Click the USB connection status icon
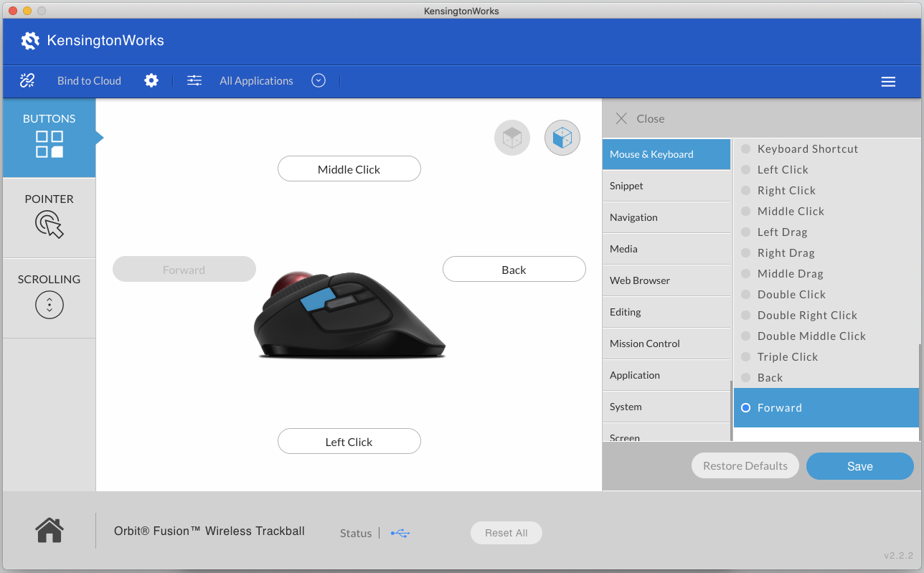 tap(400, 533)
